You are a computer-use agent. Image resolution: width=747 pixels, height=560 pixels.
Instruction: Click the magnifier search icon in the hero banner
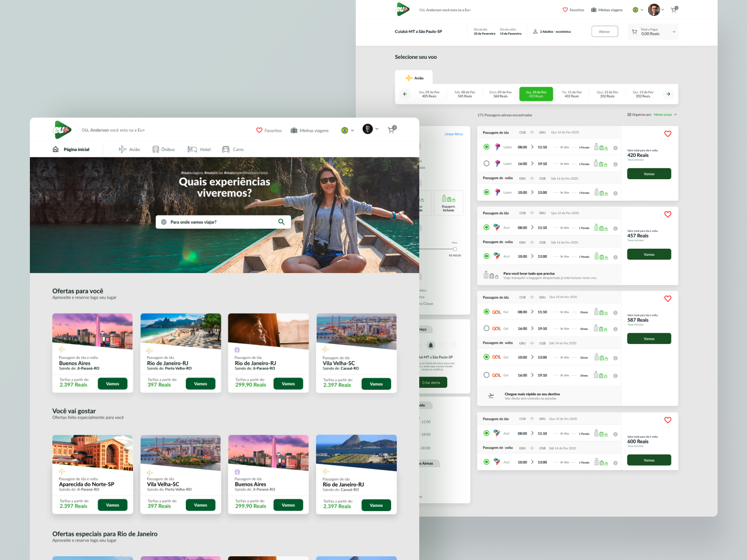click(x=282, y=222)
